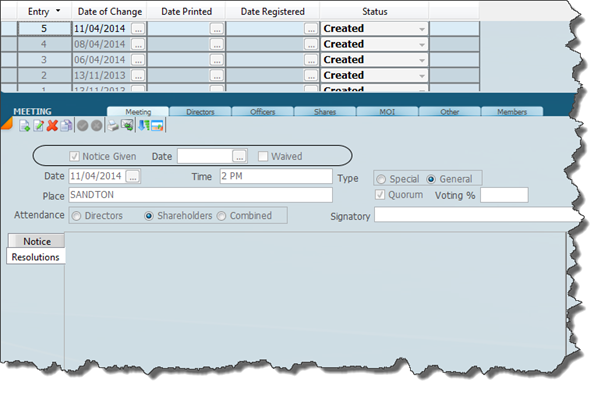This screenshot has height=393, width=601.
Task: Click the Date Printed column header
Action: click(187, 12)
